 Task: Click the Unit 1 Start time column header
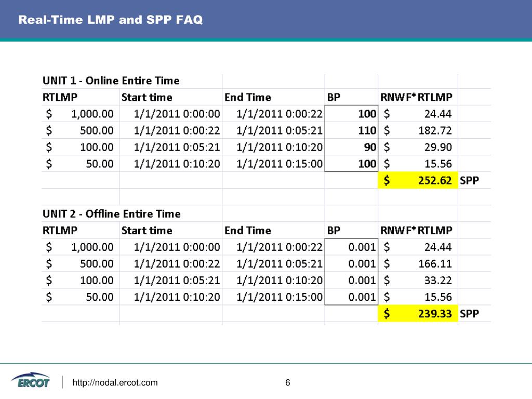[x=147, y=97]
